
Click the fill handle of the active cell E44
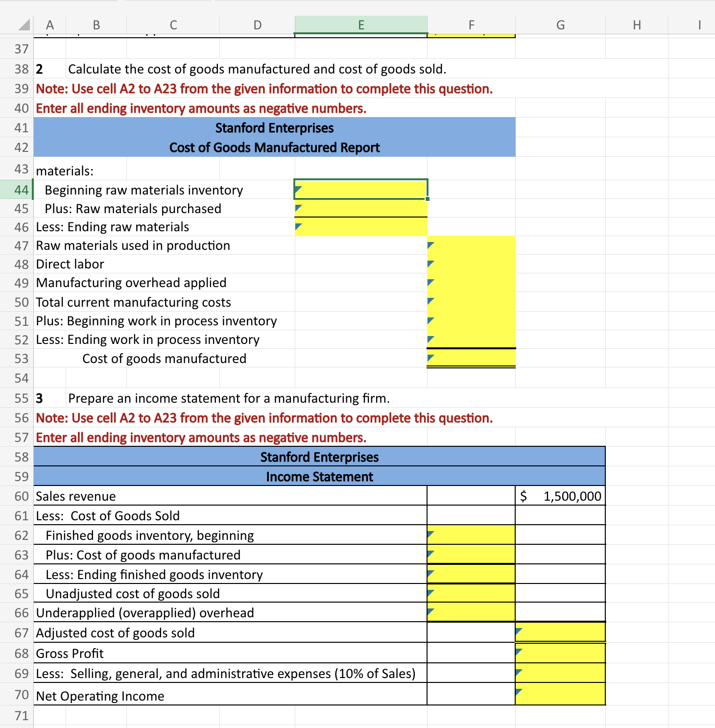click(427, 198)
